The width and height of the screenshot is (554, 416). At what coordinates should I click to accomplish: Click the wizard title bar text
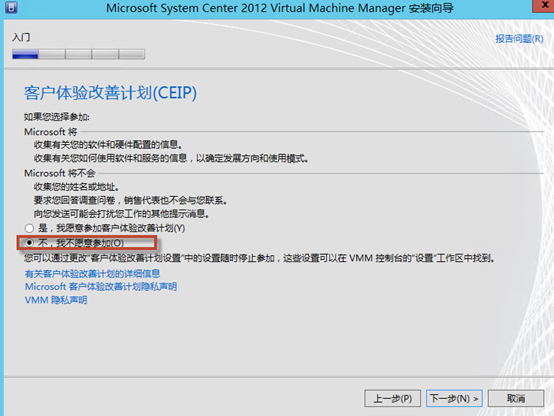tap(280, 8)
